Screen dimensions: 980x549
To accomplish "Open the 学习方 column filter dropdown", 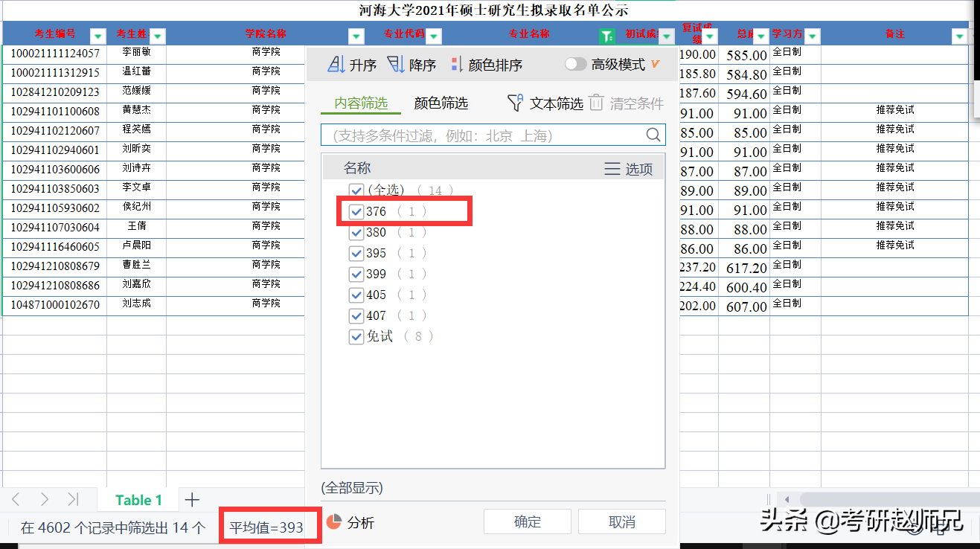I will point(812,34).
